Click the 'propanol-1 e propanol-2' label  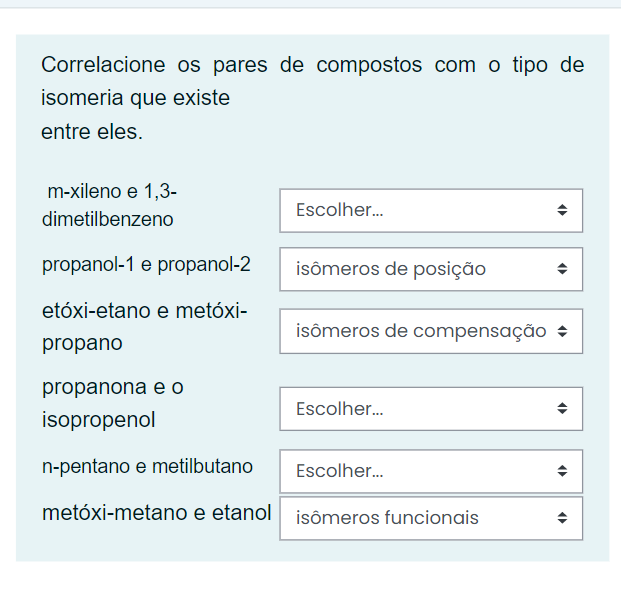click(x=146, y=264)
